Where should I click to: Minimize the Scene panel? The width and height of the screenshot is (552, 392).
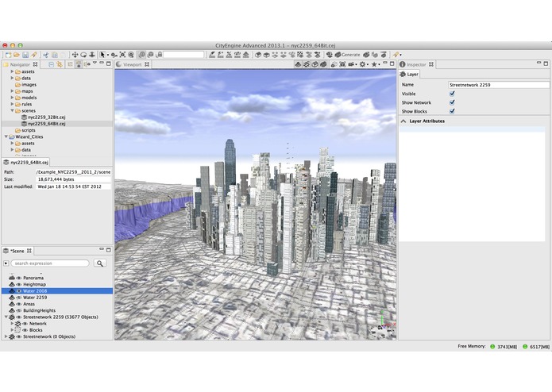point(102,249)
